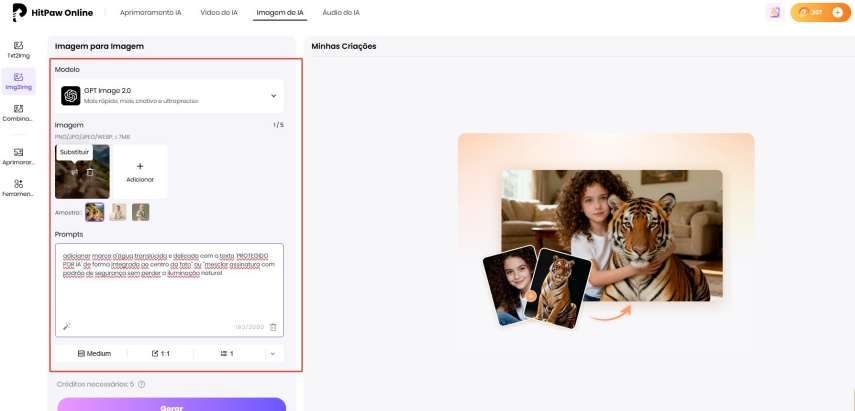Click the replace image icon on uploaded photo
The width and height of the screenshot is (855, 411).
click(x=75, y=172)
